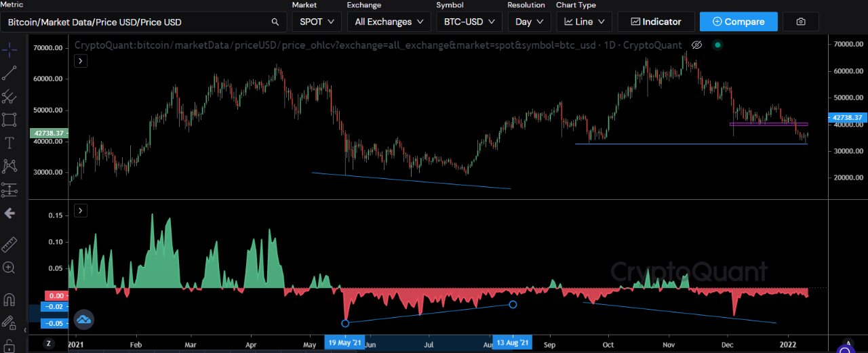Click the 70000.00 label on right price axis
Screen dimensions: 868x353
point(849,44)
